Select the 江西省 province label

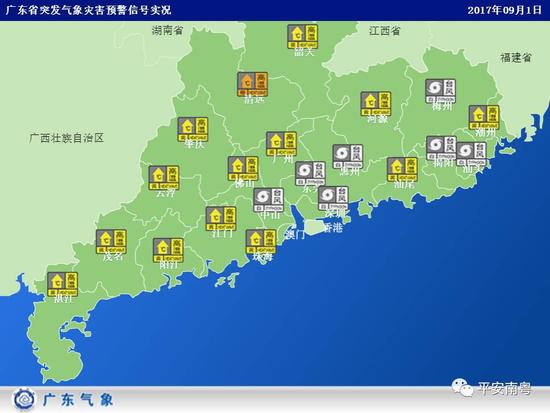click(x=384, y=31)
